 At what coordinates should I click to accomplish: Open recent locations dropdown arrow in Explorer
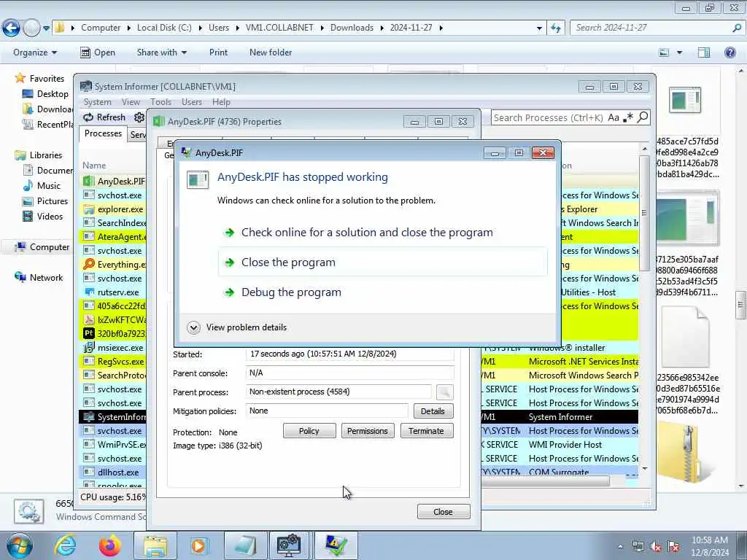pyautogui.click(x=46, y=28)
